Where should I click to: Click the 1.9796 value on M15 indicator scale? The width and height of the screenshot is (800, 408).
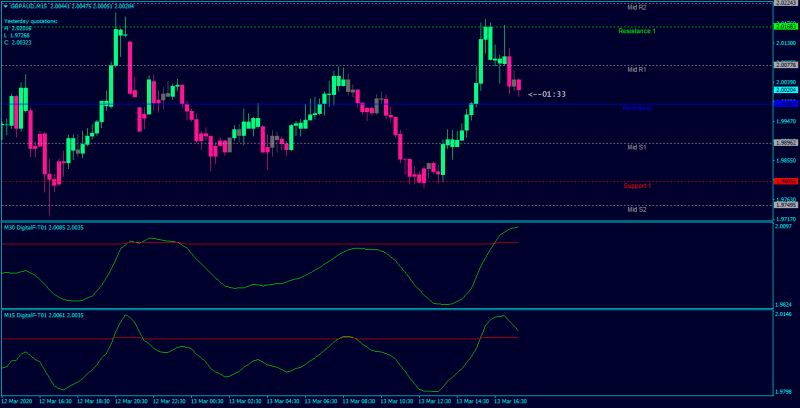[x=785, y=392]
